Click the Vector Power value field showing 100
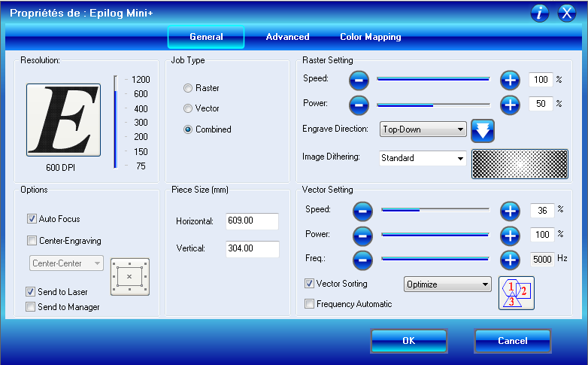The width and height of the screenshot is (588, 365). coord(542,235)
